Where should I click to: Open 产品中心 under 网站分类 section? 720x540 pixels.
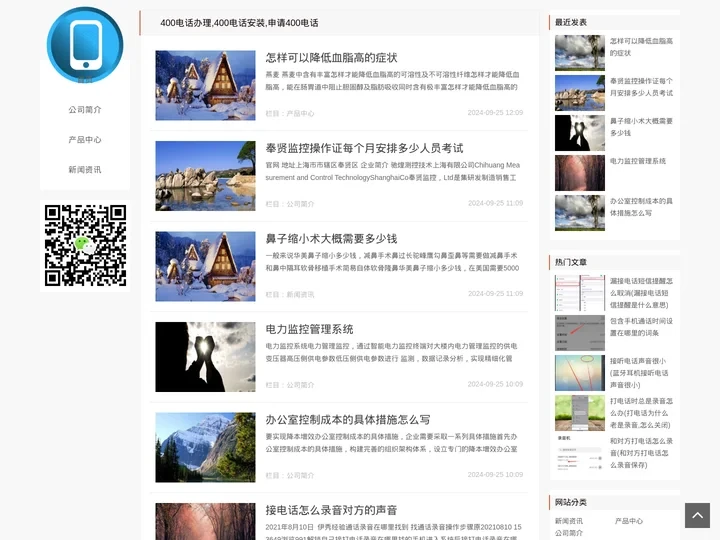[x=629, y=521]
